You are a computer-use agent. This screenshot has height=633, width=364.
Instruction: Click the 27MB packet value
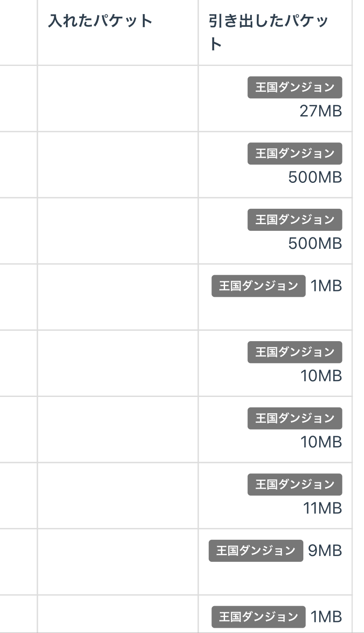pos(320,111)
